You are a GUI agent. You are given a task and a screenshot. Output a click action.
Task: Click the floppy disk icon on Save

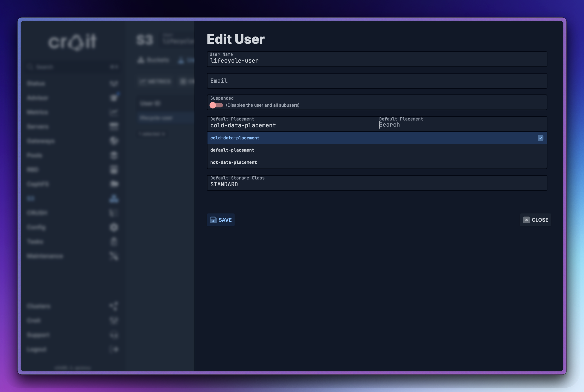click(x=213, y=220)
